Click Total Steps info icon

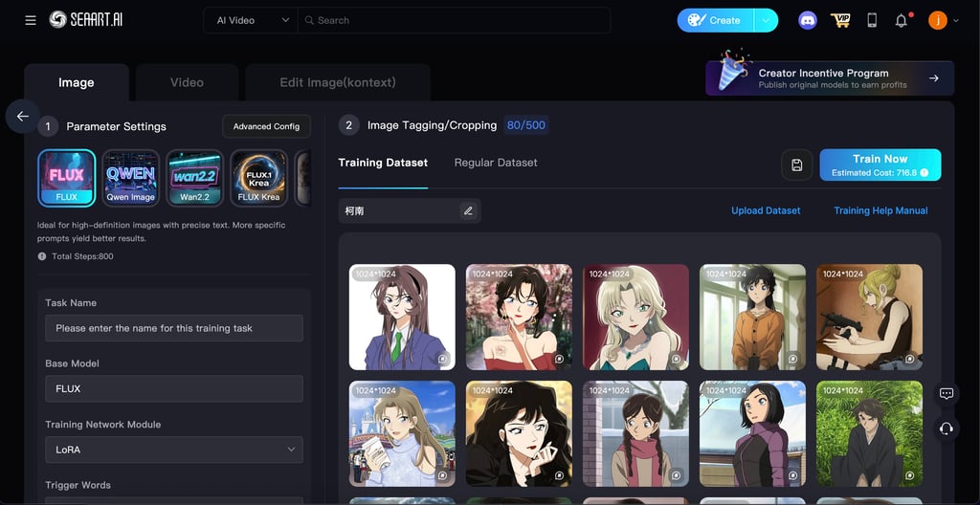click(x=42, y=256)
